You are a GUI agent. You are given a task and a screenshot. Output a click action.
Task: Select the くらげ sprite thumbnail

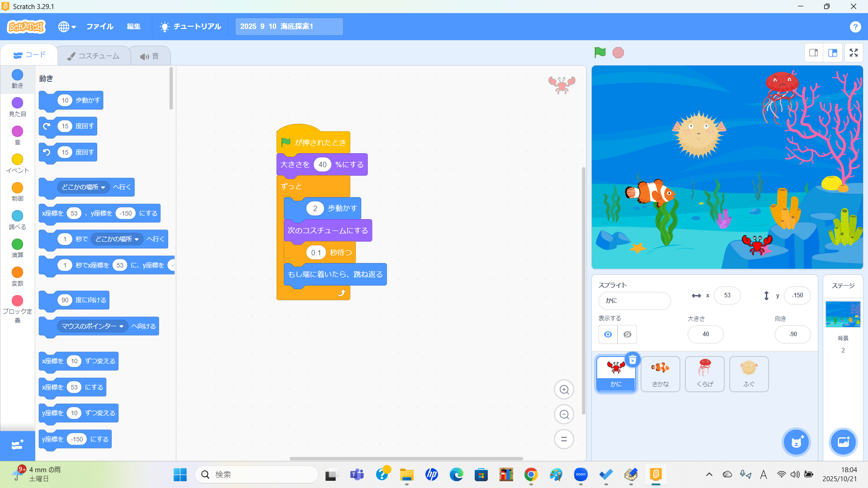tap(704, 374)
